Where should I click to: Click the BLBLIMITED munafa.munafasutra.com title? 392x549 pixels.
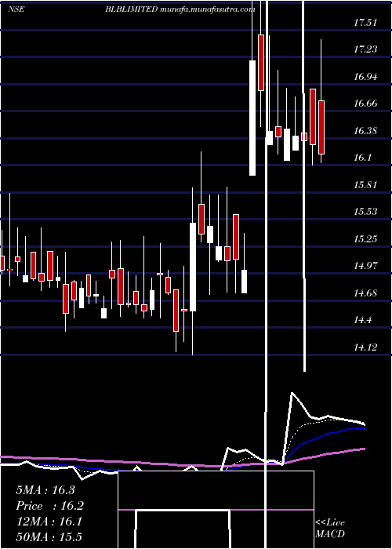click(180, 9)
